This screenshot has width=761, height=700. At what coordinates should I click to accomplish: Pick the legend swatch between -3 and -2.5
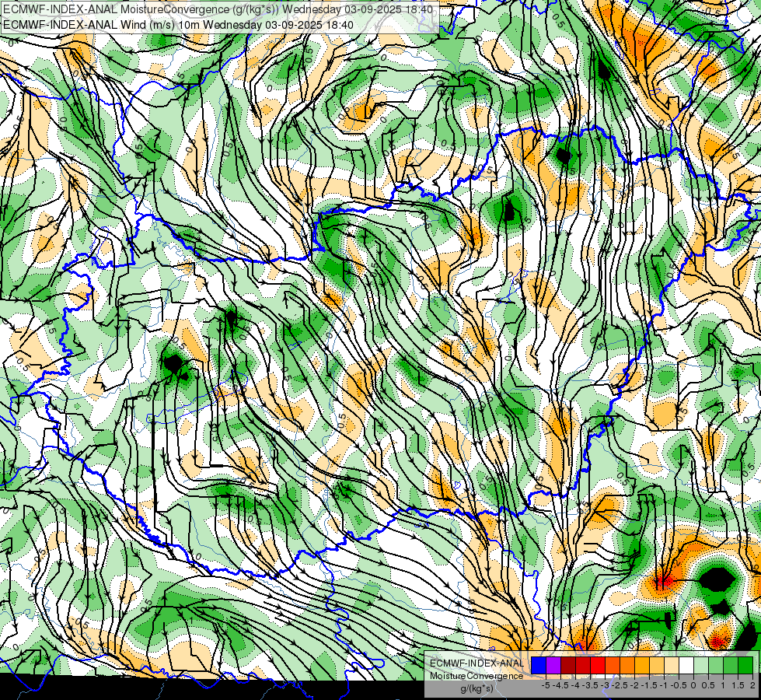(613, 665)
